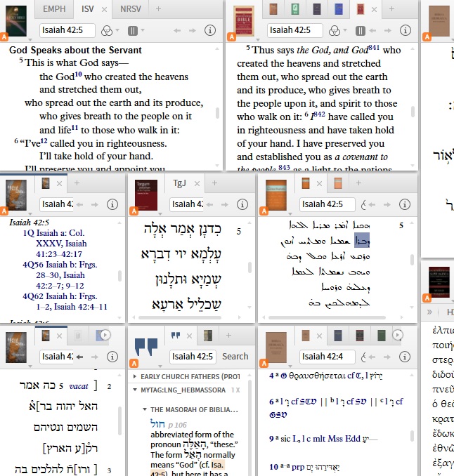This screenshot has height=476, width=454.
Task: Close the TgJ tab
Action: coord(197,184)
